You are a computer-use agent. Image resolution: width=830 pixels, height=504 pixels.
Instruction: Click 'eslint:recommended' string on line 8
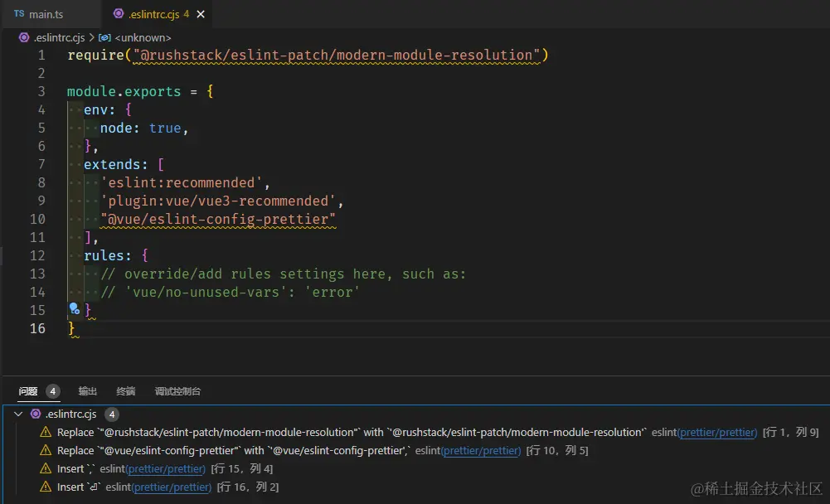[182, 182]
